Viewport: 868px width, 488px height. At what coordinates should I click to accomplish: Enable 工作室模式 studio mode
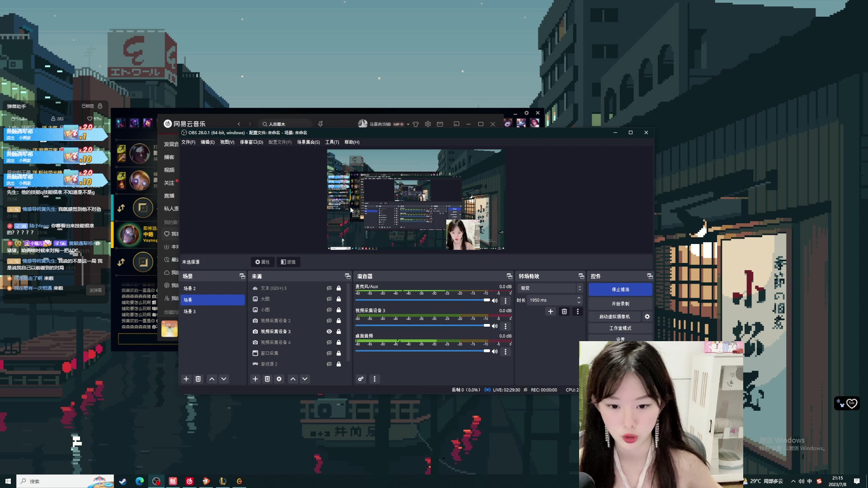(620, 328)
